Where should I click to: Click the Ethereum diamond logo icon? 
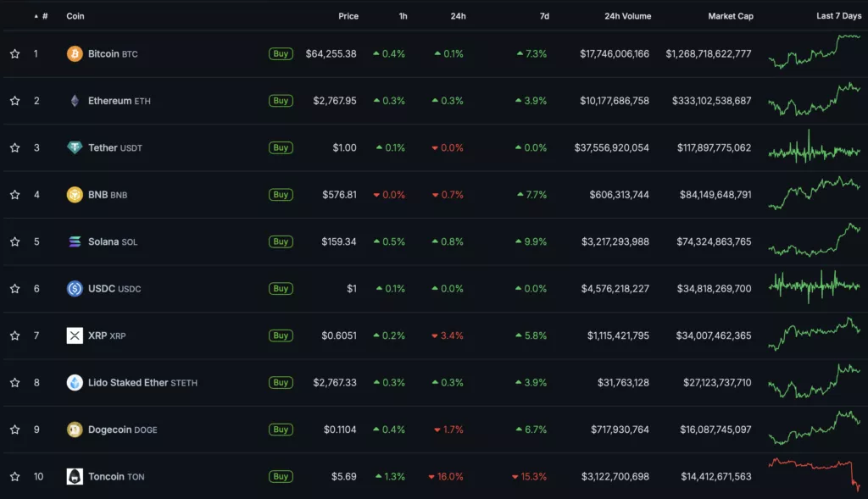click(x=75, y=101)
